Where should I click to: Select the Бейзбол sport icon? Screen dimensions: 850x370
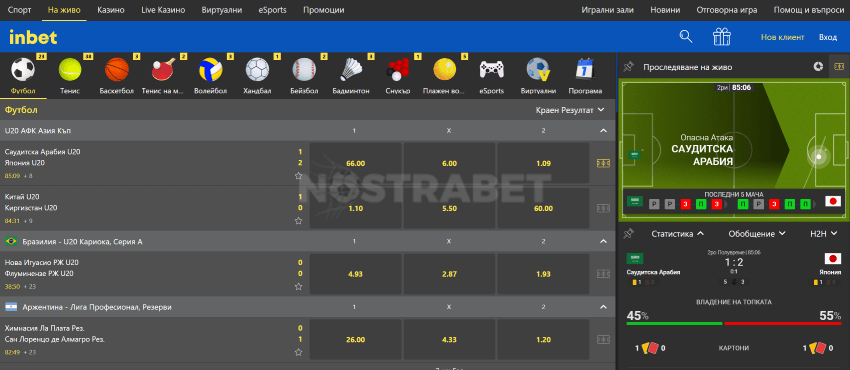click(304, 69)
